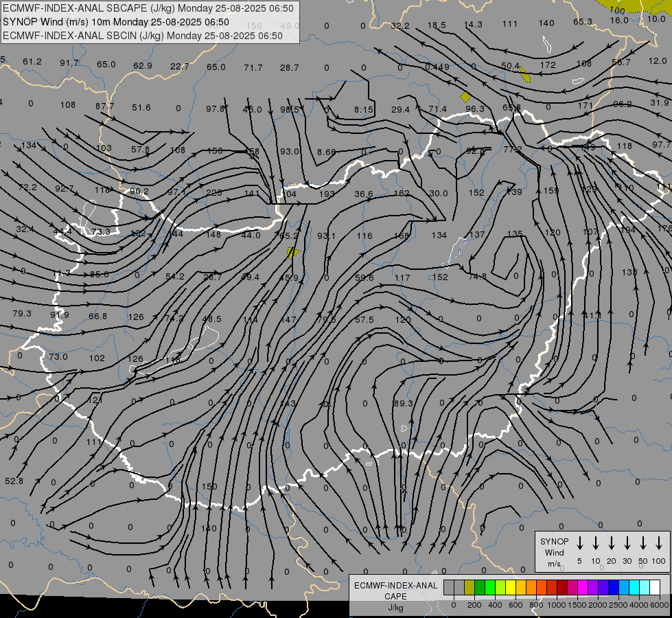Screen dimensions: 672x618
Task: Select the 10 m/s arrow in SYNOP Wind legend
Action: coord(595,543)
